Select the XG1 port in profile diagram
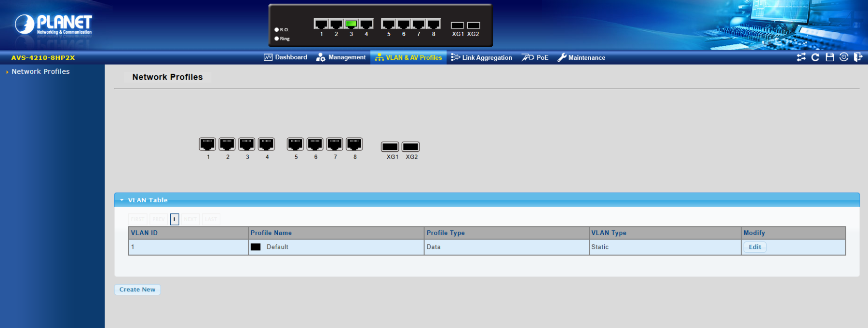This screenshot has width=868, height=328. tap(390, 147)
